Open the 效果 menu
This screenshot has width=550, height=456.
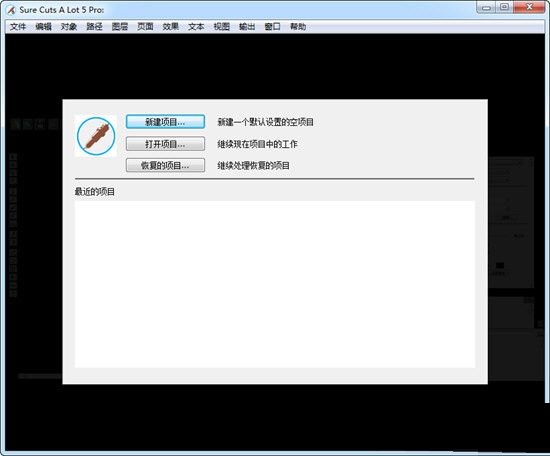tap(171, 27)
